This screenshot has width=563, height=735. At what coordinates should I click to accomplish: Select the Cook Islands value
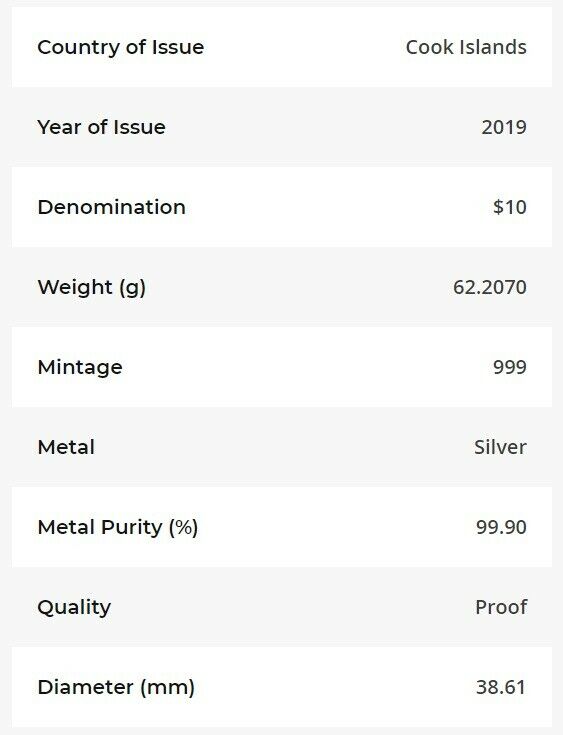click(466, 47)
